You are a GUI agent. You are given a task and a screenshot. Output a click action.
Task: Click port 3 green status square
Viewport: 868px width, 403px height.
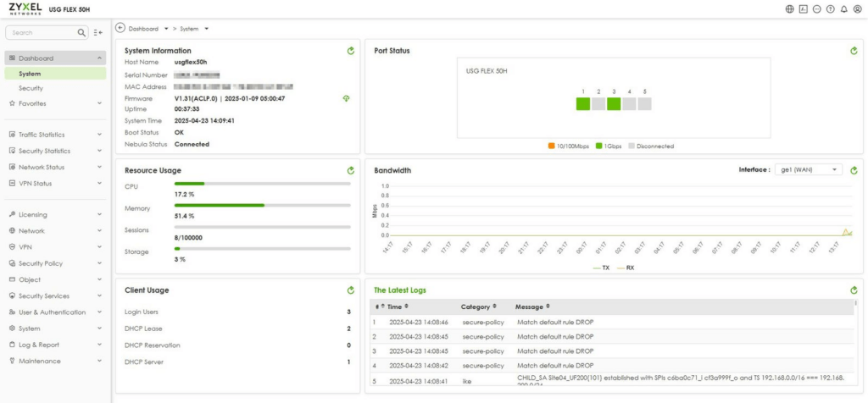click(x=614, y=104)
